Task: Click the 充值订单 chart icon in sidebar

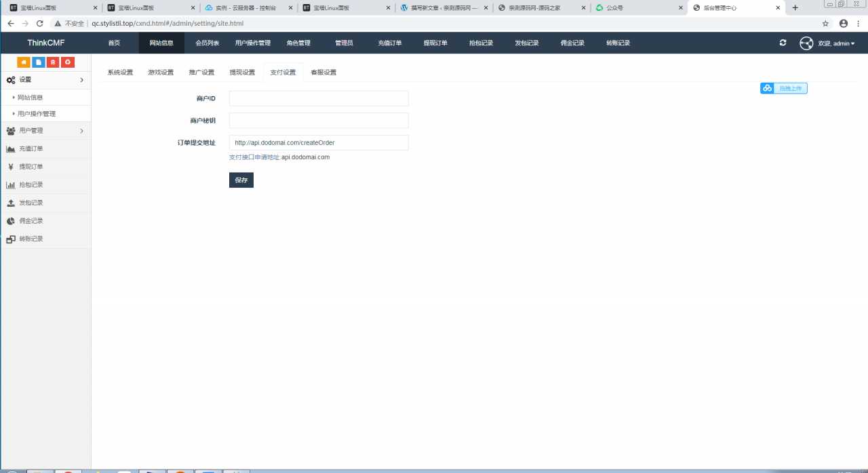Action: coord(11,149)
